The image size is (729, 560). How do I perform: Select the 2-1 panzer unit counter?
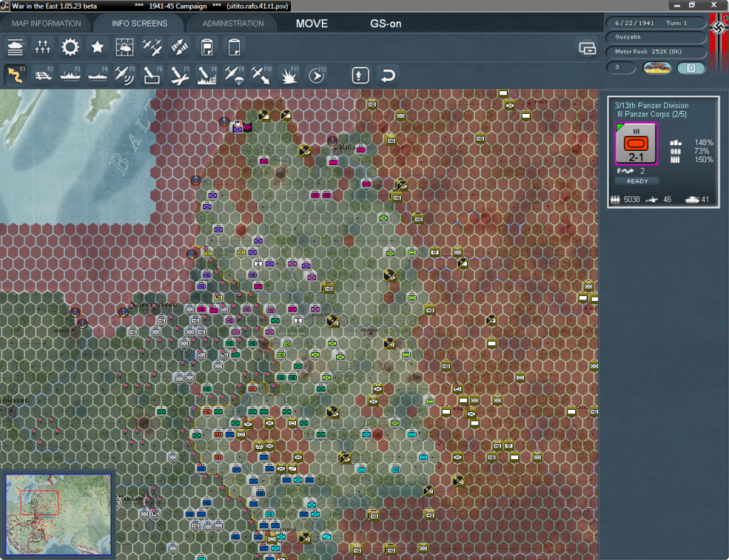[636, 144]
